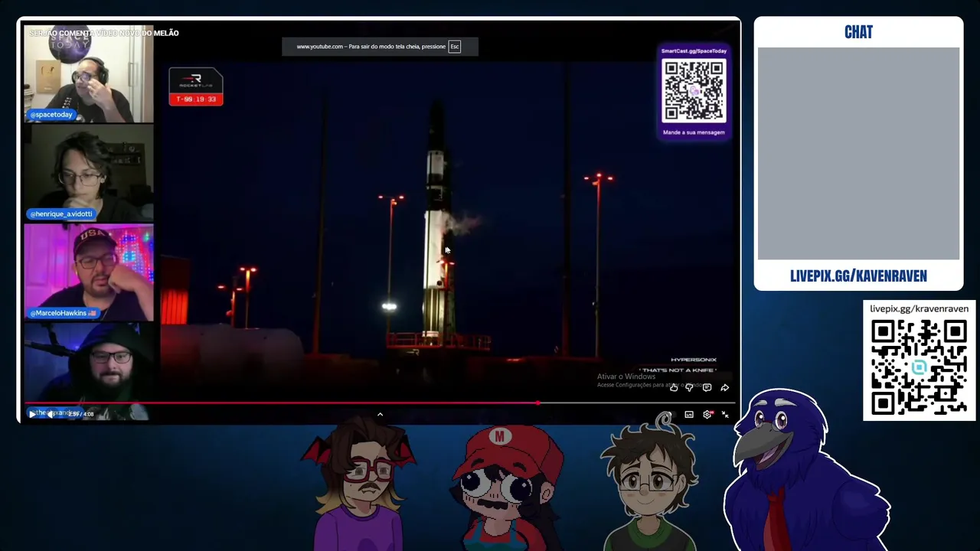
Task: Click the SmartCast.gg/SpaceToday QR code
Action: pyautogui.click(x=694, y=91)
